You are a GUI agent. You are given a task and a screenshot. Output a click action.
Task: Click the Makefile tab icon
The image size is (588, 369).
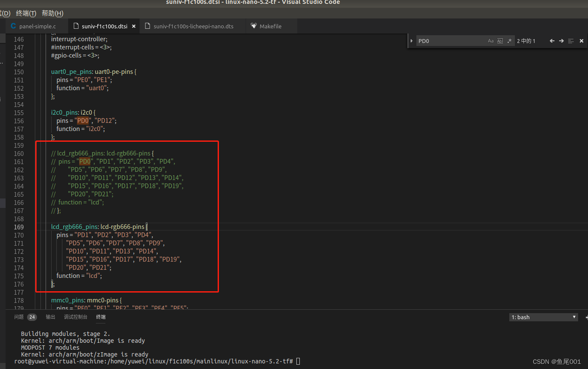coord(254,26)
